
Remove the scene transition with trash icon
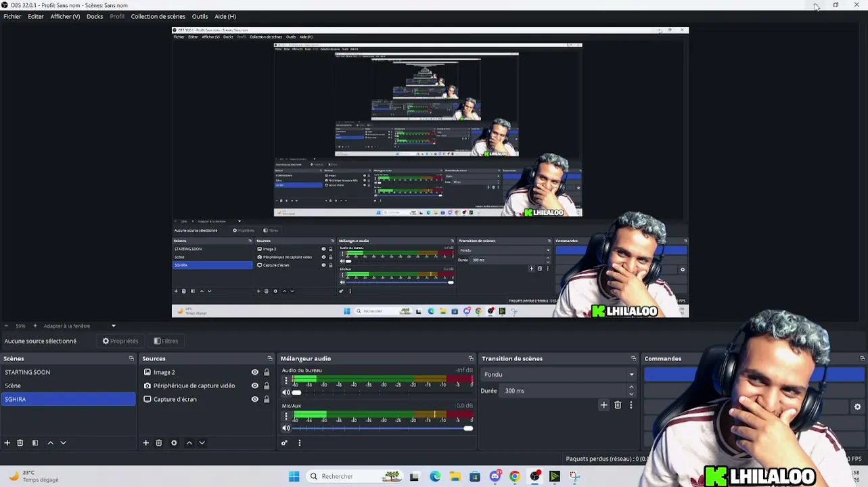pyautogui.click(x=618, y=405)
